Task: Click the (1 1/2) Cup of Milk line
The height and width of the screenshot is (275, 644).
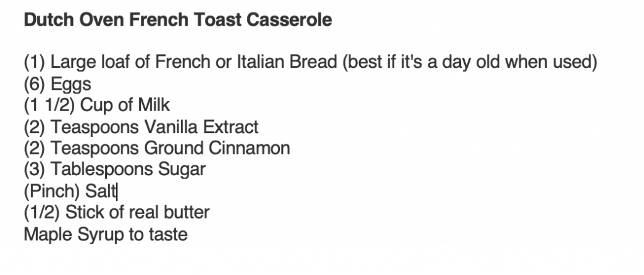Action: 96,105
